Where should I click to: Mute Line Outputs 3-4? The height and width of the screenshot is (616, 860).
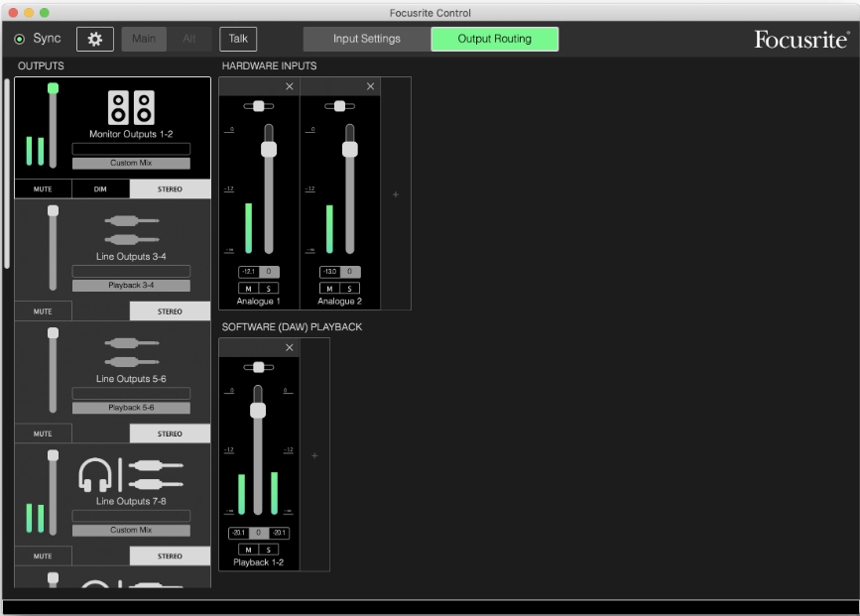pos(43,311)
